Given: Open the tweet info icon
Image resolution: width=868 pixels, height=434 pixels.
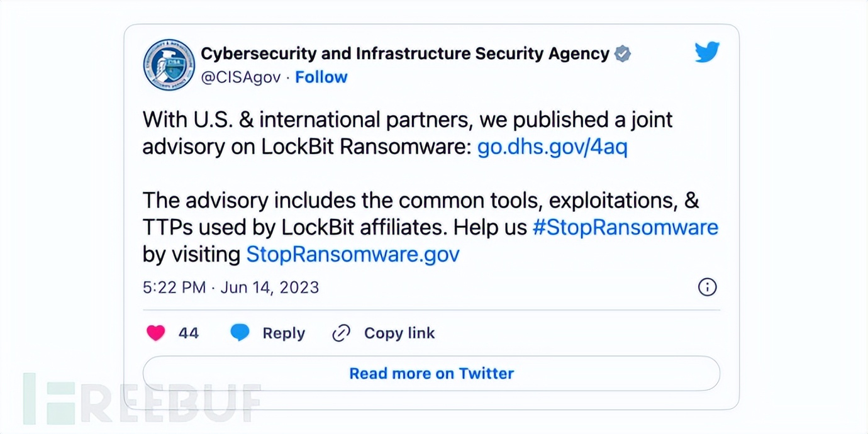Looking at the screenshot, I should pyautogui.click(x=707, y=287).
